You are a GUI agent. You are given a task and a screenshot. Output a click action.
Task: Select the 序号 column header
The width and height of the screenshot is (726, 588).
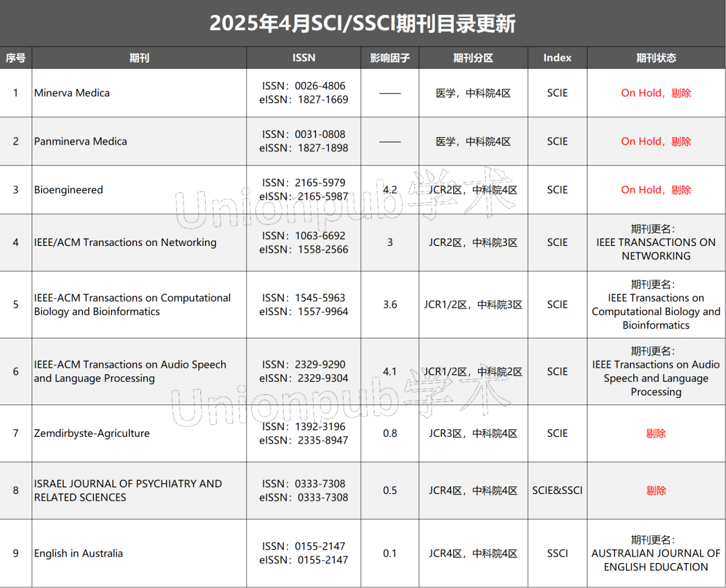15,58
